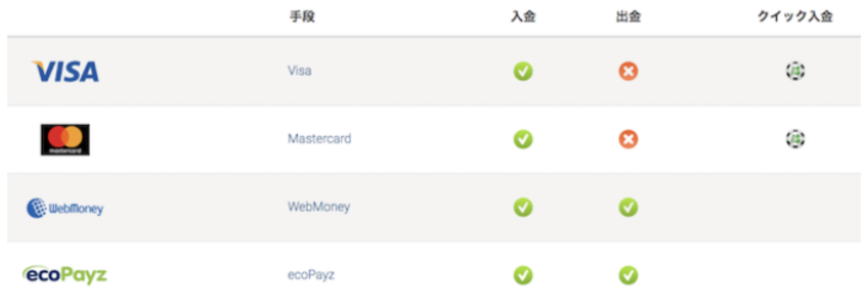The height and width of the screenshot is (302, 868).
Task: Click the Visa deposit green checkmark
Action: (523, 72)
